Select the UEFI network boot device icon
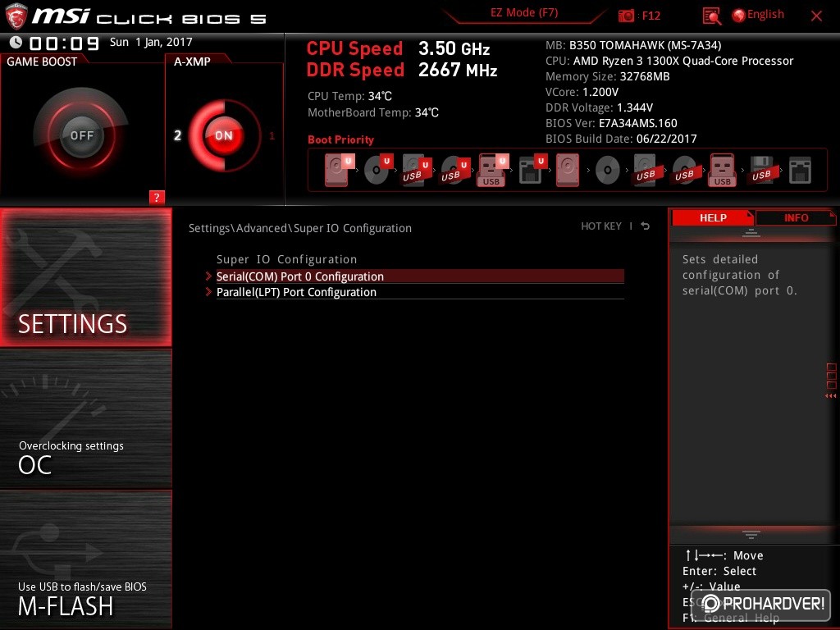840x630 pixels. [532, 170]
